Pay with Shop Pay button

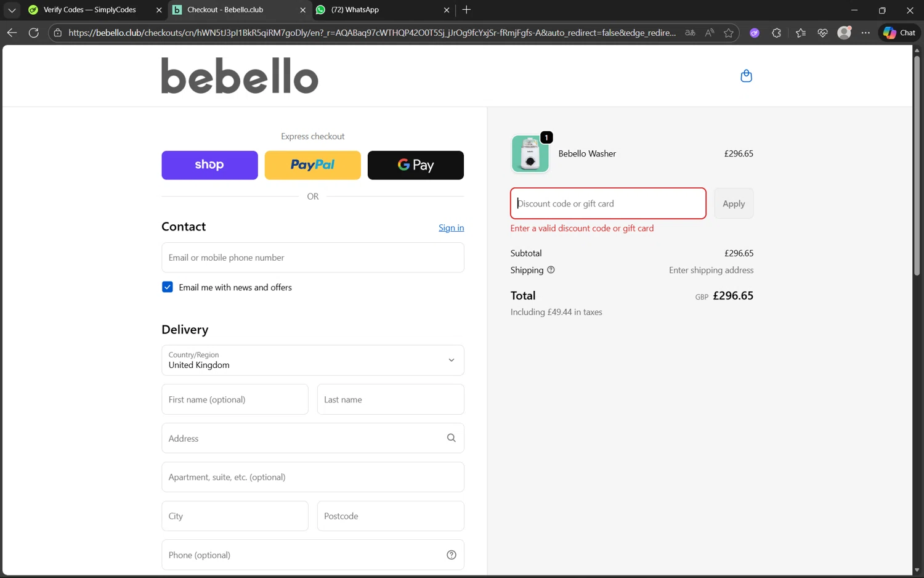pos(209,165)
